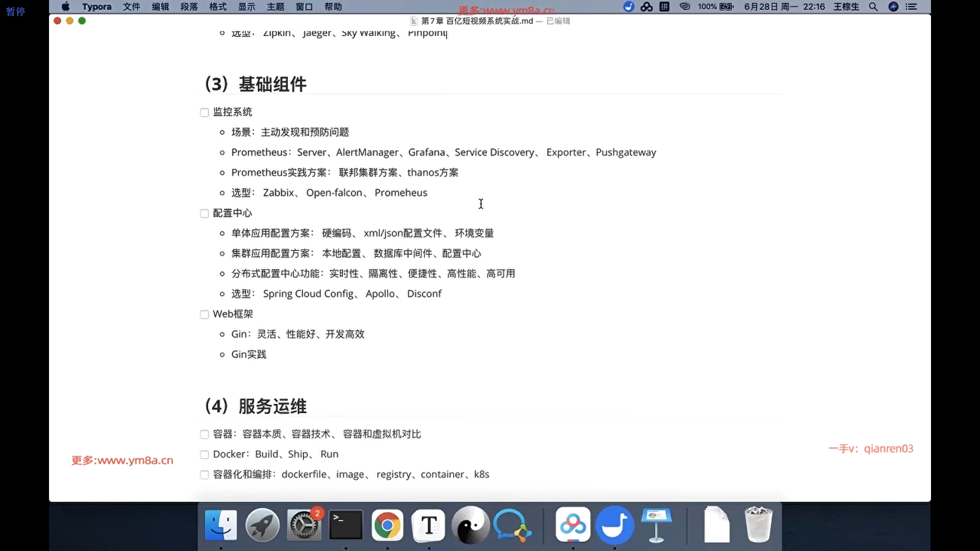This screenshot has width=980, height=551.
Task: Open Baidu Netdisk dock icon
Action: coord(573,525)
